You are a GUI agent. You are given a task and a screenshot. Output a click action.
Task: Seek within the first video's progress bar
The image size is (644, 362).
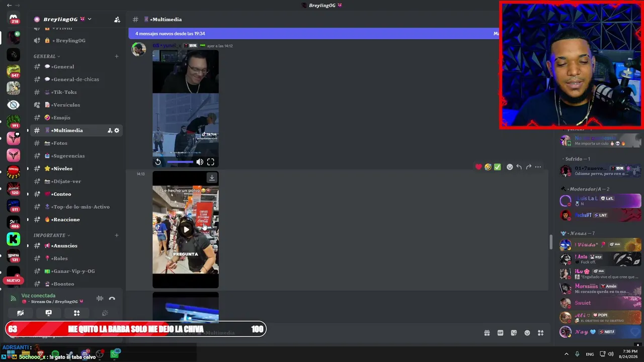pos(180,162)
